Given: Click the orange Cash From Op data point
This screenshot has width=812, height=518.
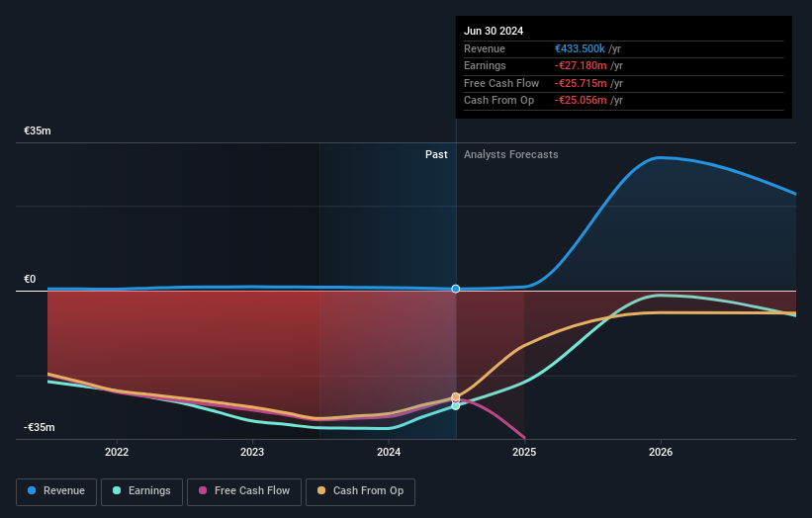Looking at the screenshot, I should point(456,397).
